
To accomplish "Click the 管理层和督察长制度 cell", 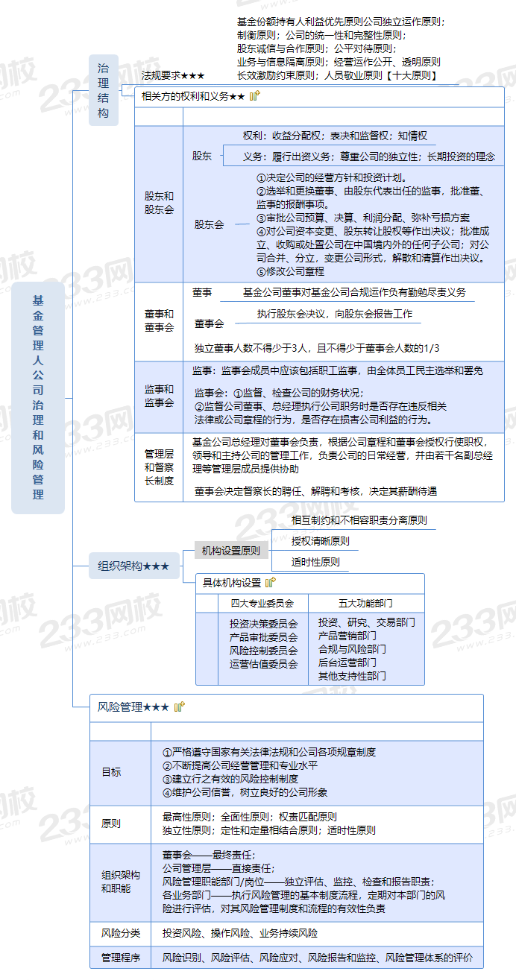I will click(159, 467).
